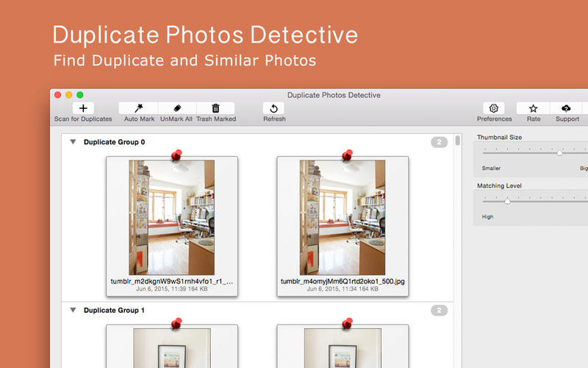588x368 pixels.
Task: Click the Trash Marked bin icon
Action: [x=215, y=108]
